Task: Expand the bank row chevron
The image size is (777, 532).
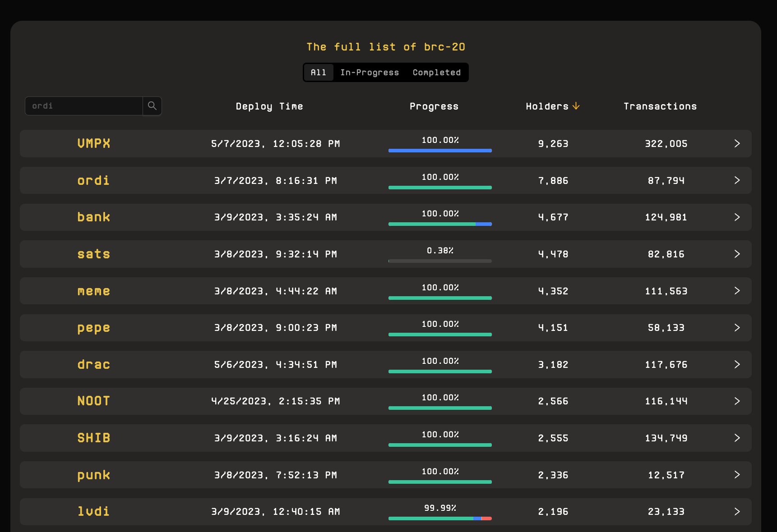Action: click(737, 217)
